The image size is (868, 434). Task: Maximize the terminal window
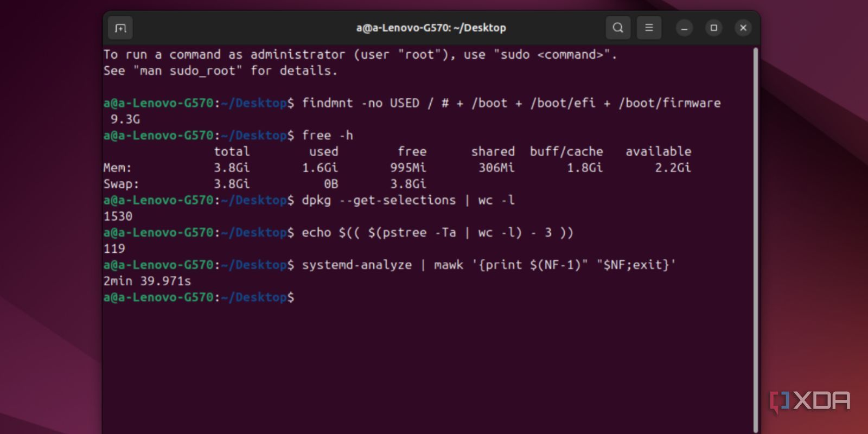pos(714,28)
